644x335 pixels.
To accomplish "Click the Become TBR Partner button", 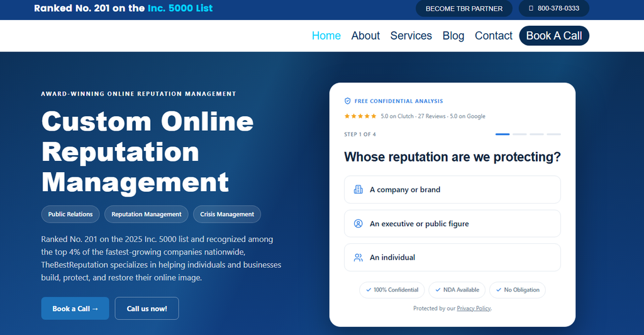I will (464, 8).
